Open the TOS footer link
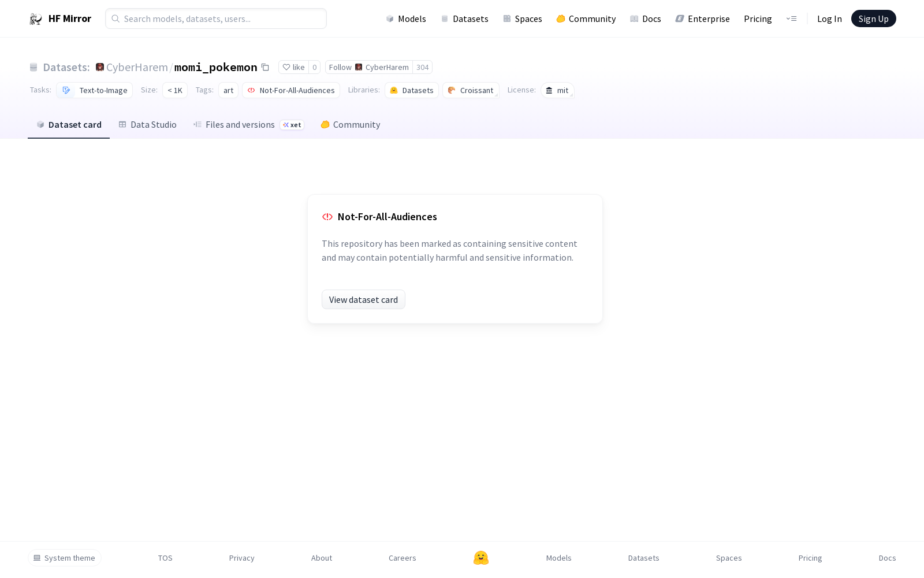The image size is (924, 578). [x=165, y=558]
